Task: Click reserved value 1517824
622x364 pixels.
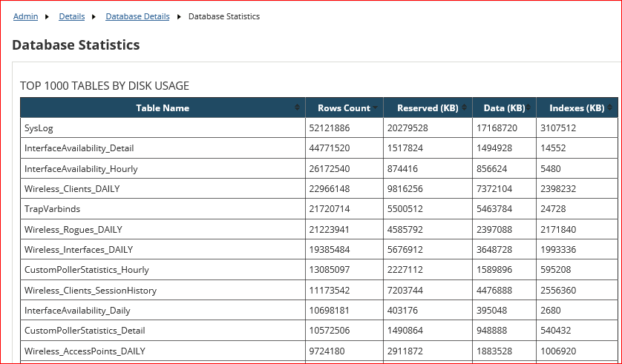Action: (x=405, y=148)
